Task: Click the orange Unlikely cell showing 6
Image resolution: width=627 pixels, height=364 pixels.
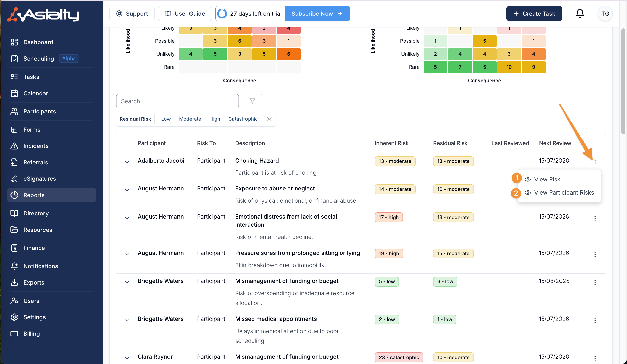Action: pos(288,54)
